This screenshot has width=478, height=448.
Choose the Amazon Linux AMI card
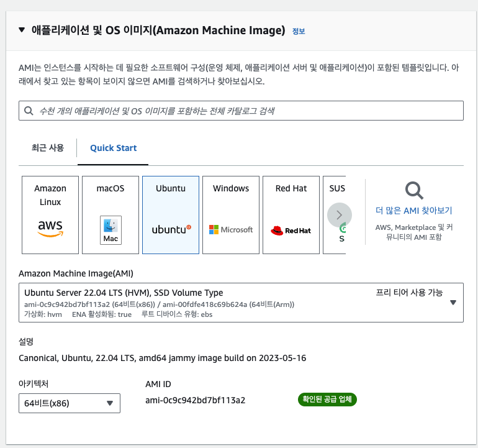pyautogui.click(x=50, y=215)
